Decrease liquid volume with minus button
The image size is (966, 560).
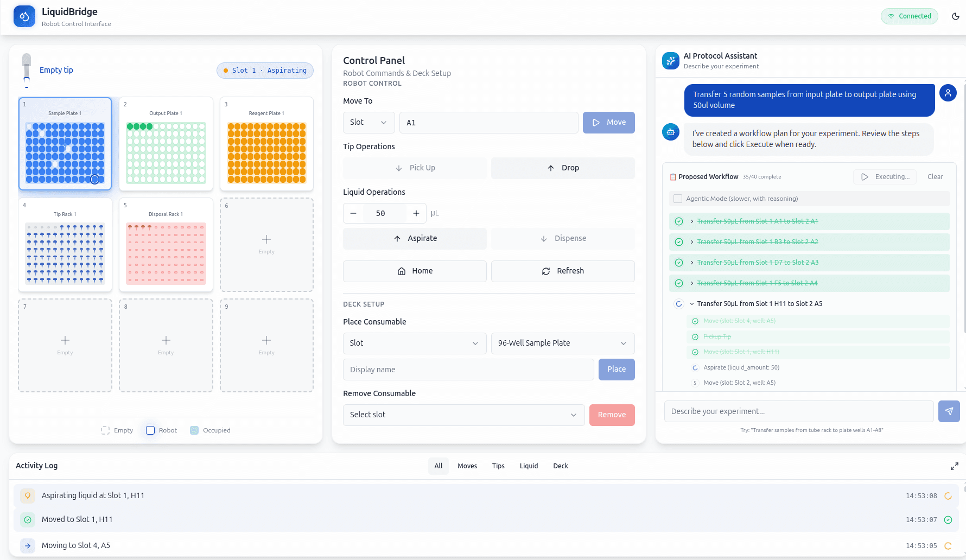(353, 213)
